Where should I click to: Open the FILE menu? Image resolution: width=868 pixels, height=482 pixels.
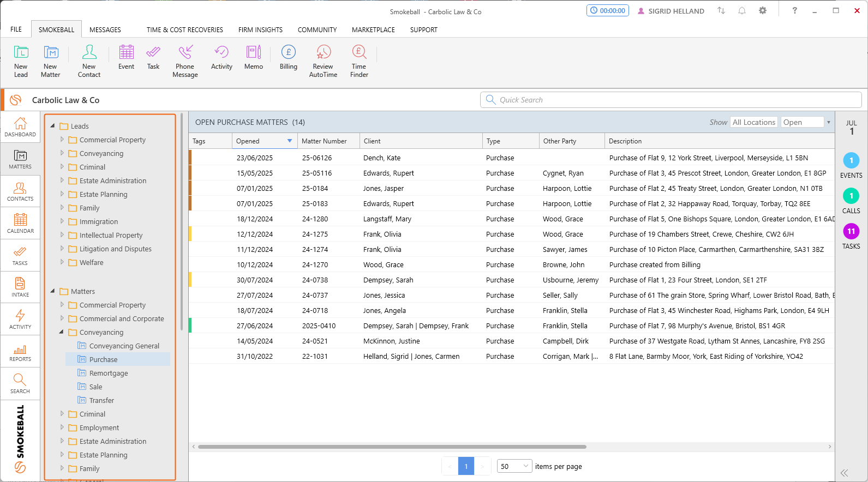(x=16, y=29)
